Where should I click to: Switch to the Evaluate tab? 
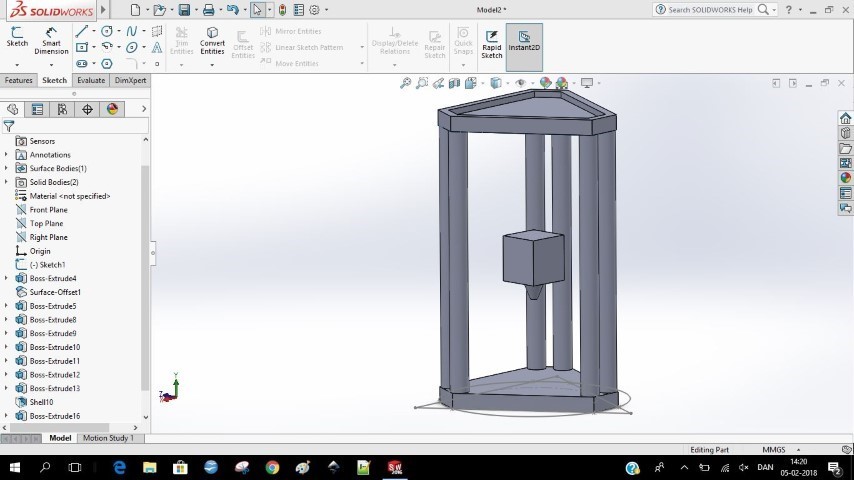[x=91, y=80]
